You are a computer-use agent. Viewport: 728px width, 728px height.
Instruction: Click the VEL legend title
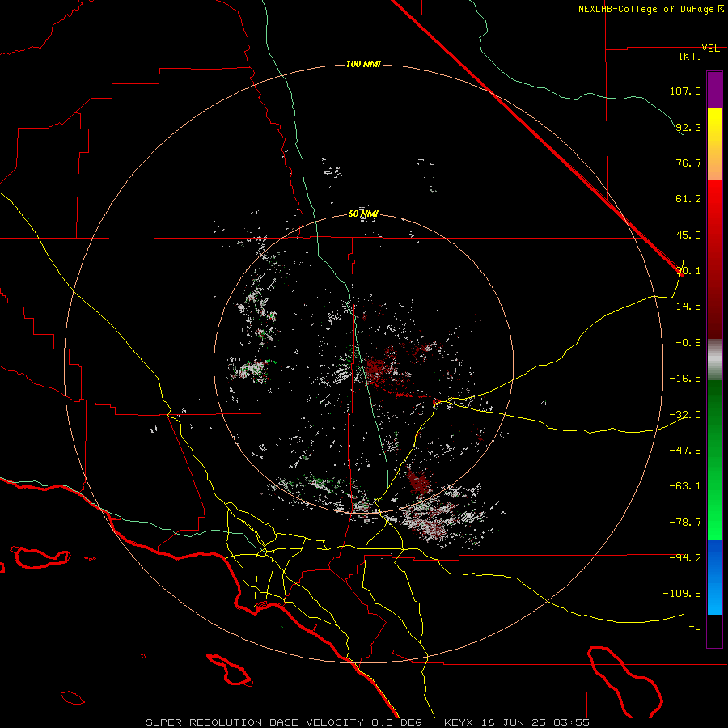[x=710, y=49]
